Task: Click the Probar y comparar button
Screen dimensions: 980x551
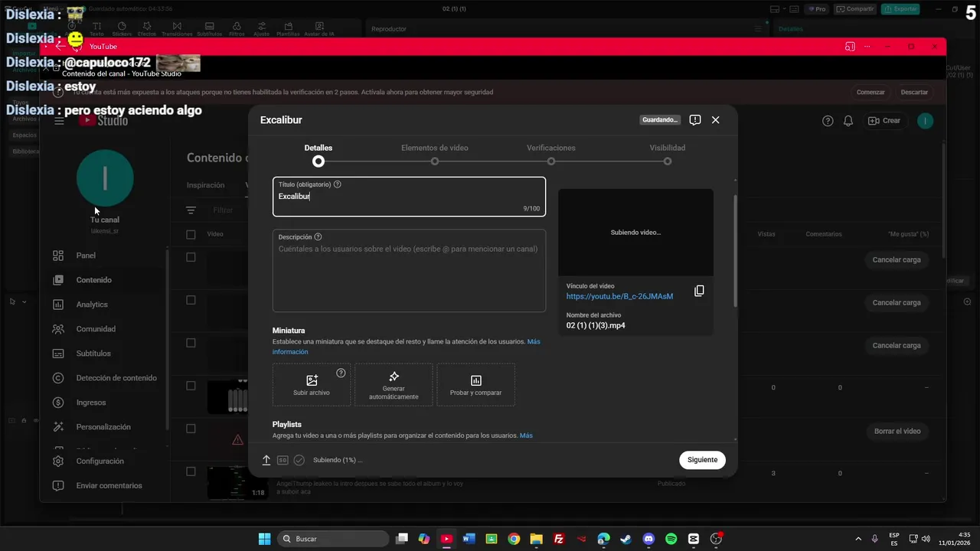Action: (475, 384)
